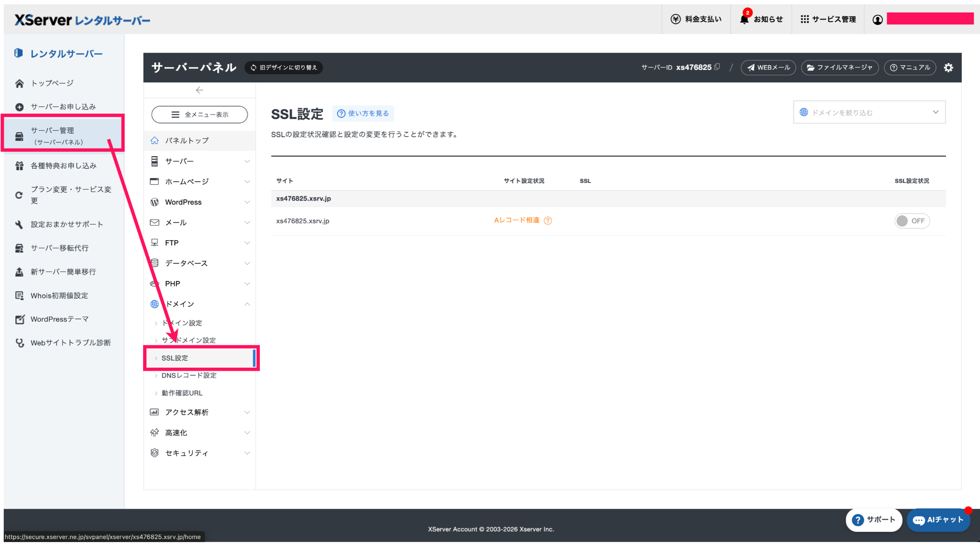Expand the ホームページ menu section
Screen dimensions: 980x543
(200, 181)
